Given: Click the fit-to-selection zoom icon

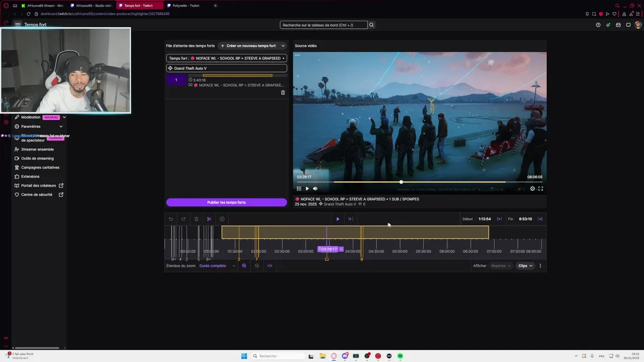Looking at the screenshot, I should 270,265.
